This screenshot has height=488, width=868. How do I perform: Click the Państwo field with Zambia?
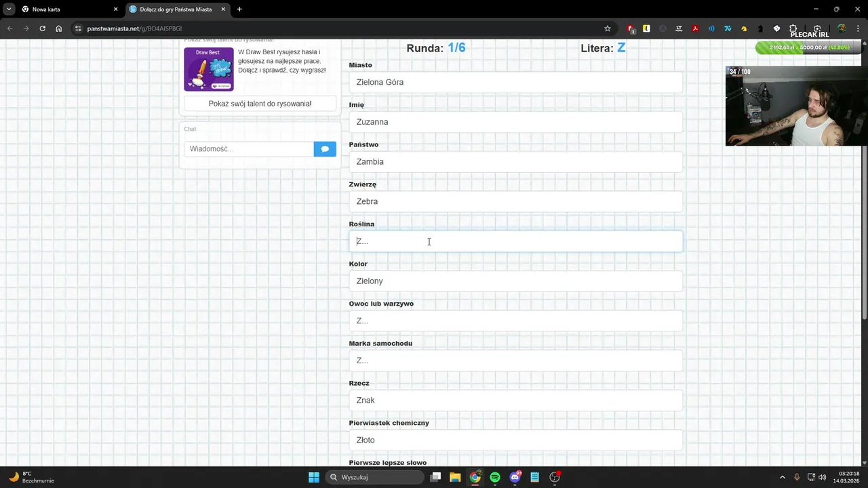click(515, 162)
